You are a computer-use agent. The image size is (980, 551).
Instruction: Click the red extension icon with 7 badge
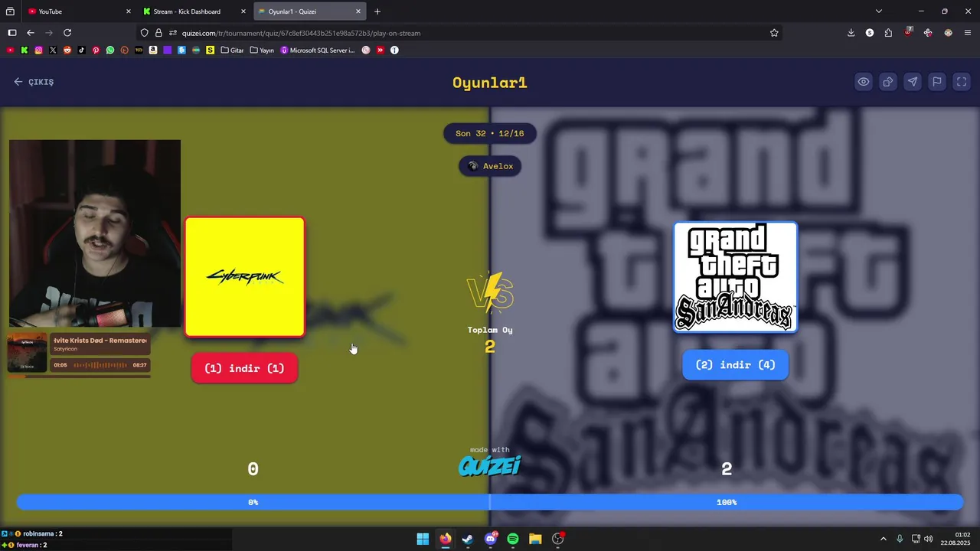908,32
